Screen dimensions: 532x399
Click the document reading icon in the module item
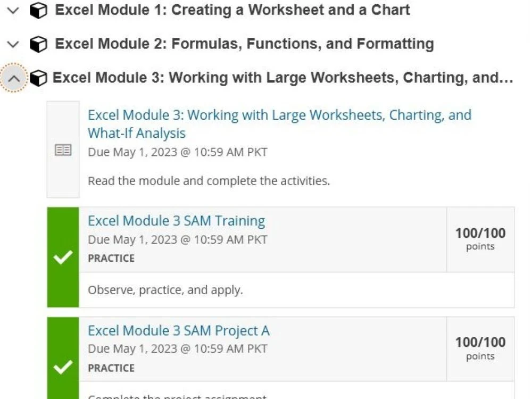[x=63, y=151]
